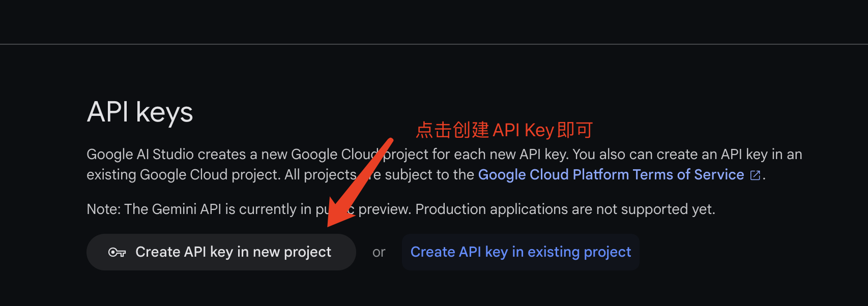Click the 'Google AI Studio creates' description paragraph

click(444, 164)
